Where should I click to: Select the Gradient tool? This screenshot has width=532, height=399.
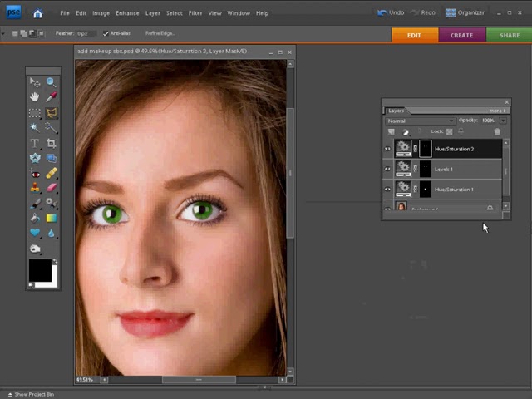pos(52,218)
